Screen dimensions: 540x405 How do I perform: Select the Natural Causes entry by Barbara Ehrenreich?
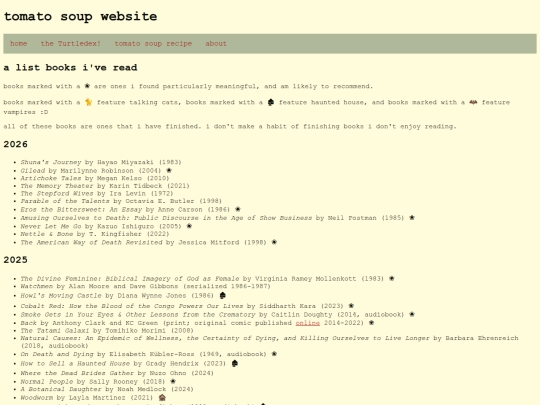pyautogui.click(x=269, y=342)
